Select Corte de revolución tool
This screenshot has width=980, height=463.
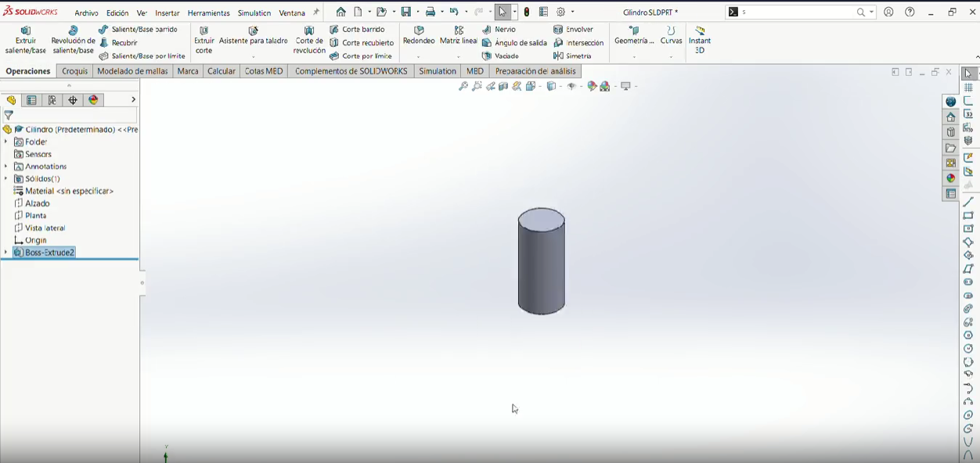click(309, 40)
